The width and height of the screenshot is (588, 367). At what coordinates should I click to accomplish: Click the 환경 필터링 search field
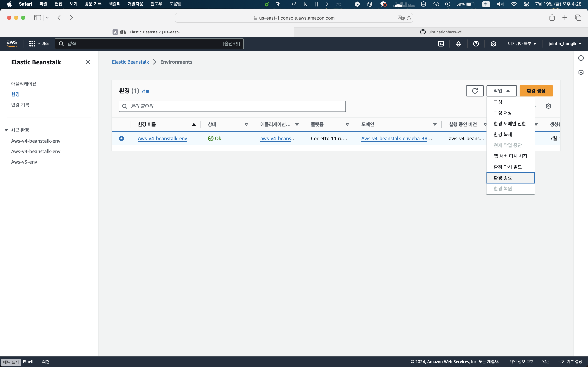click(x=232, y=106)
